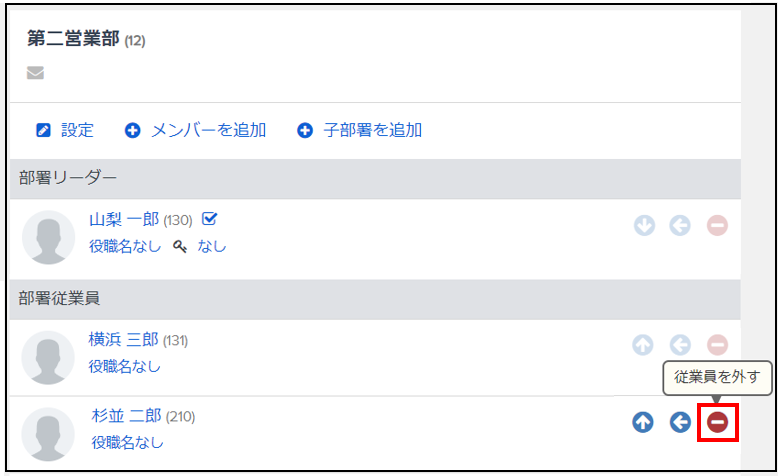Remove 杉並 二郎 with the red minus icon
Viewport: 778px width, 476px height.
click(x=717, y=422)
